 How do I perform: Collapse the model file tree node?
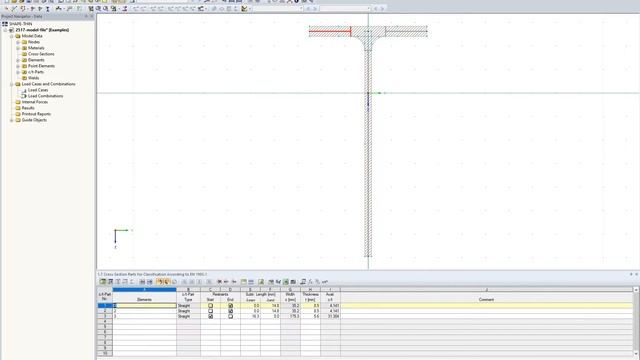6,30
